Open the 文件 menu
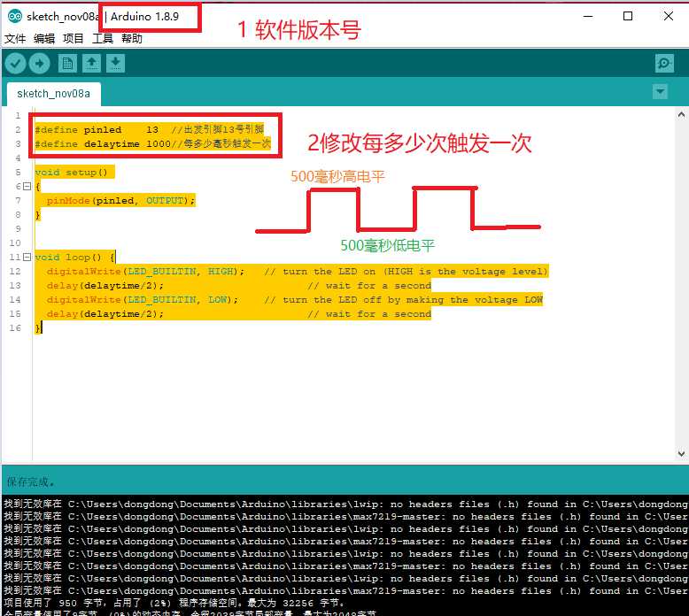This screenshot has height=616, width=689. tap(15, 39)
